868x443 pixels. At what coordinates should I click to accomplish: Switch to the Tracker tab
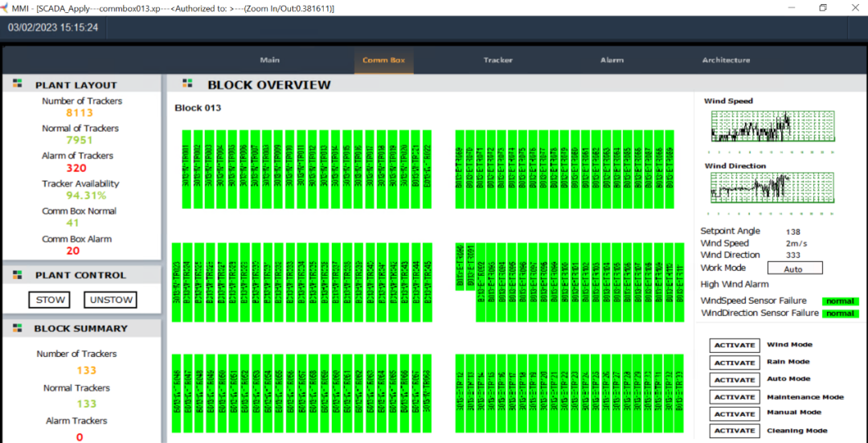(x=498, y=60)
